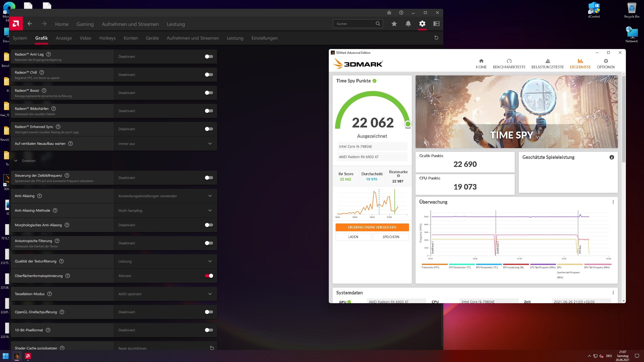The width and height of the screenshot is (644, 362).
Task: Show help for Tessellation-Modus
Action: 50,294
